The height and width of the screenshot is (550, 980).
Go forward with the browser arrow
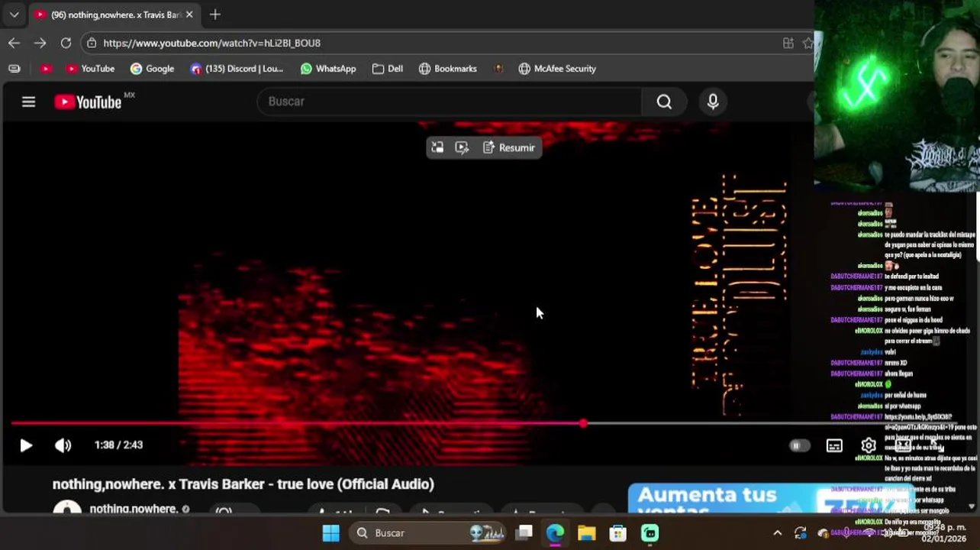[x=40, y=43]
